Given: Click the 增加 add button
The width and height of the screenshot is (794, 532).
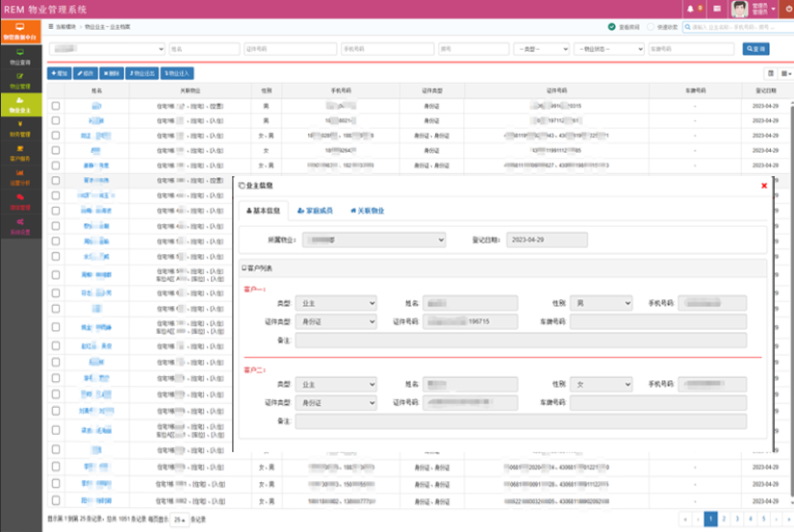Looking at the screenshot, I should pos(60,73).
